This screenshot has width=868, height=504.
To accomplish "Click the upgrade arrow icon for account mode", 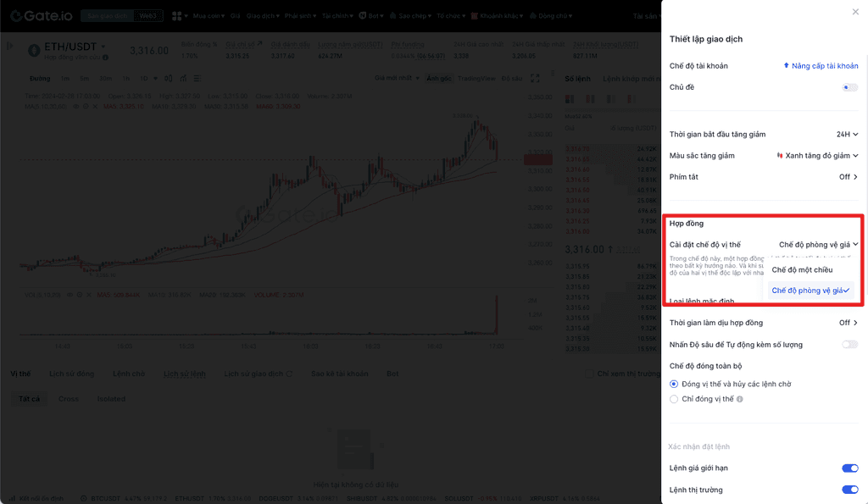I will [787, 66].
